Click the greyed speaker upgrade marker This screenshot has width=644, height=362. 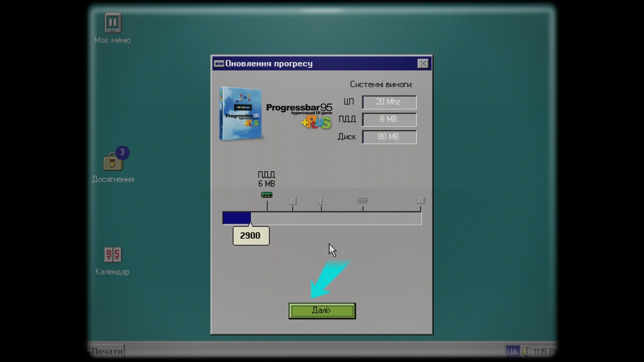click(x=321, y=201)
